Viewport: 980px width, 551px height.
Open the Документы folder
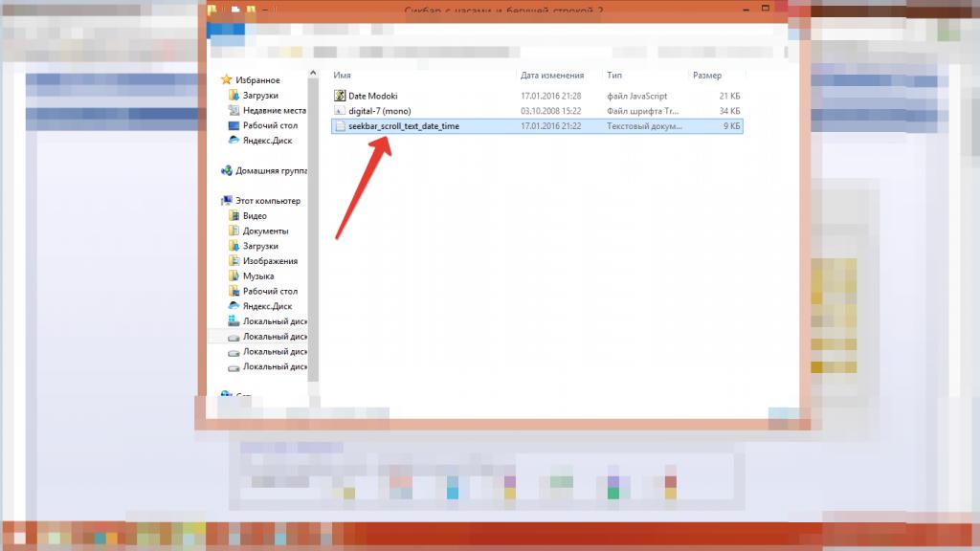(264, 231)
